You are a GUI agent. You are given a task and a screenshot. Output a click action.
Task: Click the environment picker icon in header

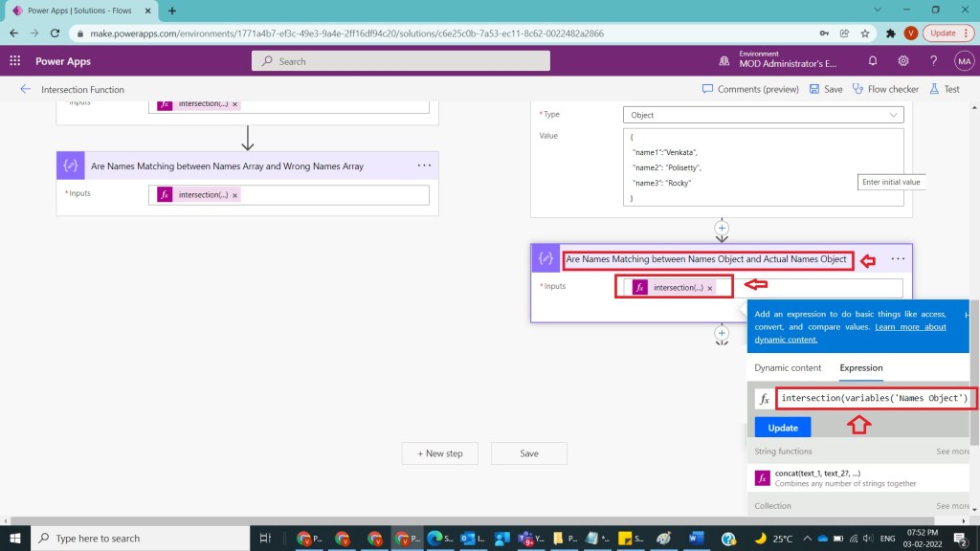(726, 60)
